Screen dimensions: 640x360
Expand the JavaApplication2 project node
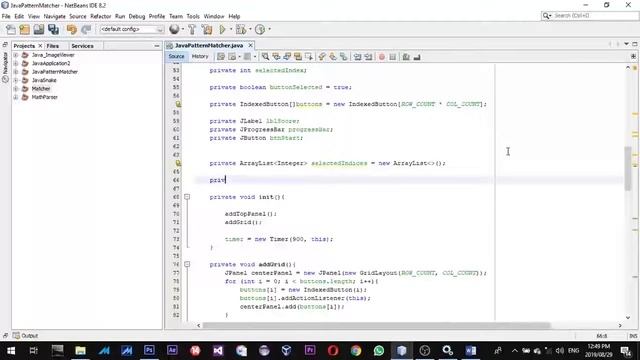click(16, 63)
